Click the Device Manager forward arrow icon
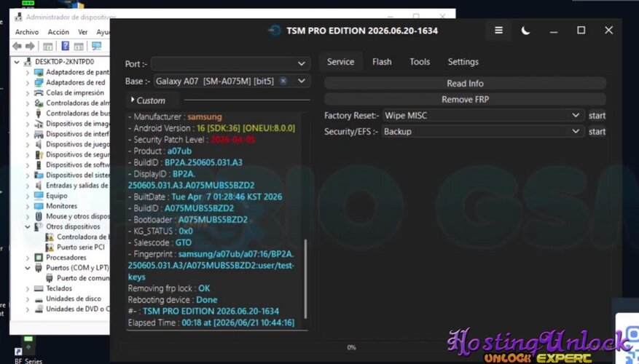 (x=30, y=47)
